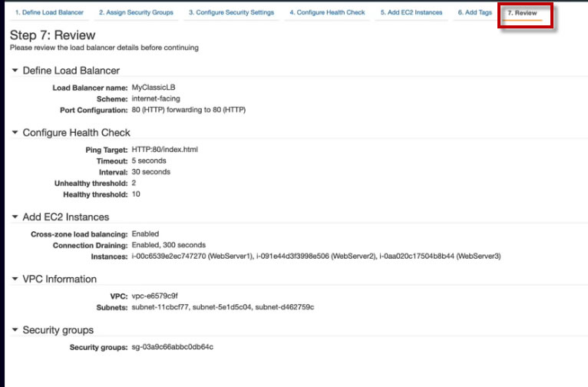
Task: Open the Configure Health Check tab
Action: [x=327, y=13]
